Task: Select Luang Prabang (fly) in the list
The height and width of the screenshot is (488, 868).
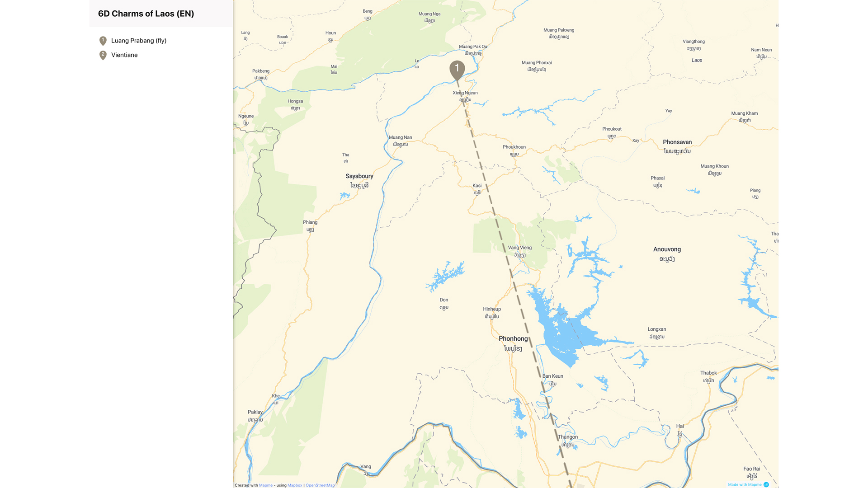Action: pos(139,41)
